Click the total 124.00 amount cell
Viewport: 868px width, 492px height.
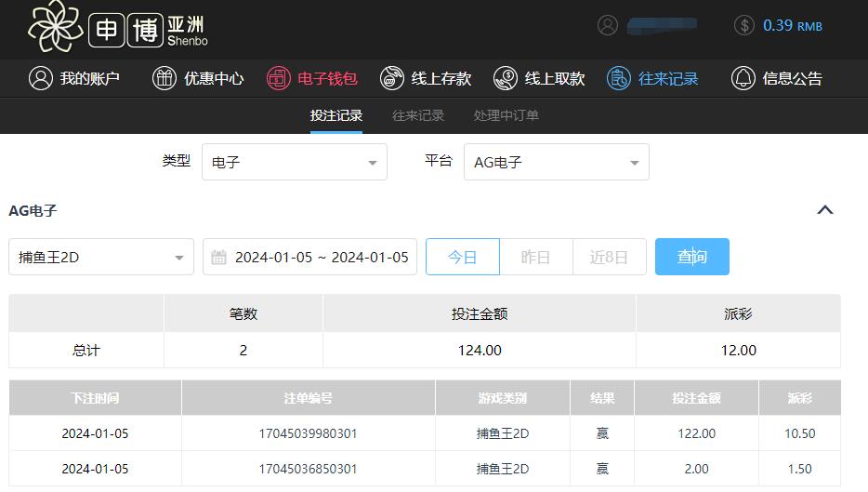(480, 350)
